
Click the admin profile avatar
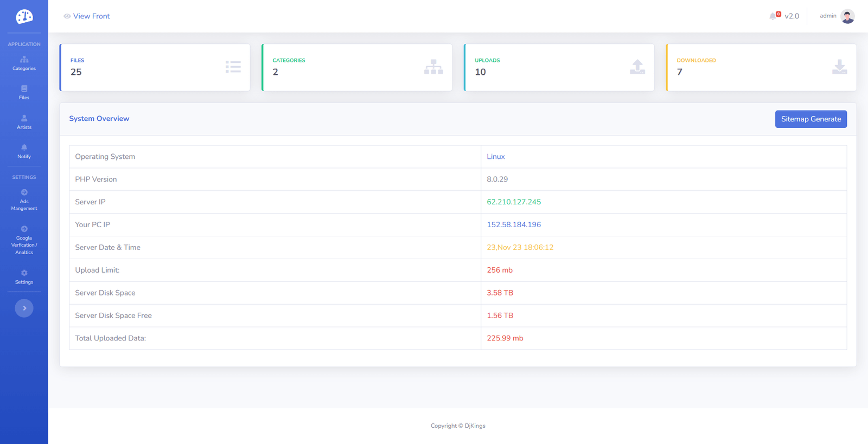pyautogui.click(x=847, y=16)
